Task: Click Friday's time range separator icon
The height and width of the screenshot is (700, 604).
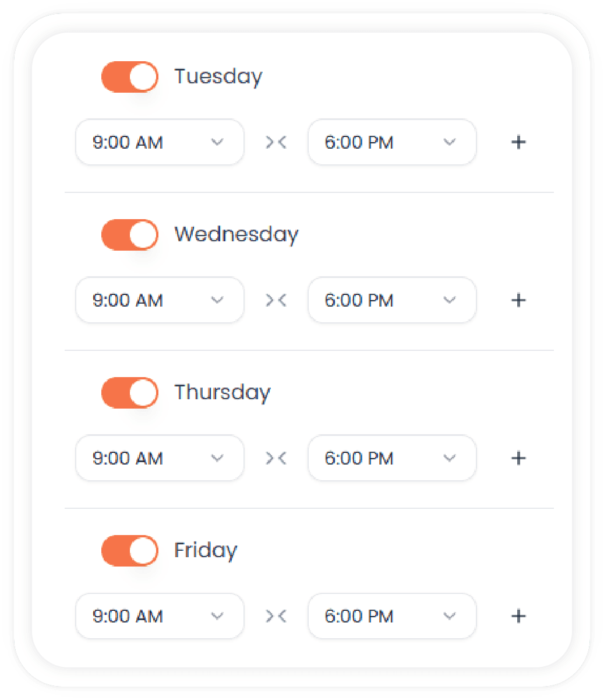Action: (276, 616)
